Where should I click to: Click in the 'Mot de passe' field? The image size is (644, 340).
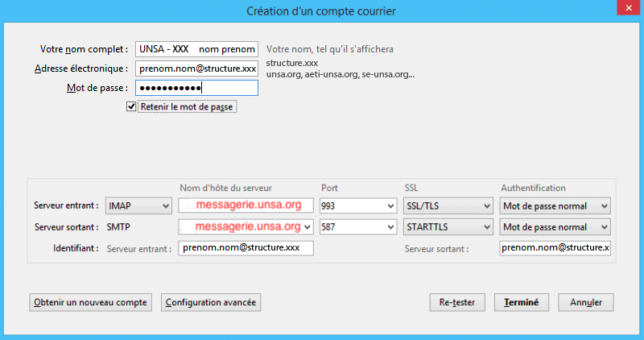point(196,88)
